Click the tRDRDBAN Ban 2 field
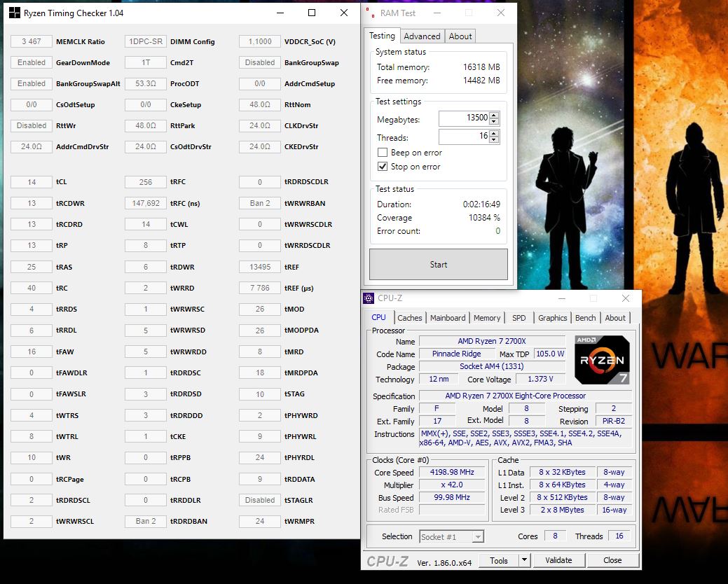Image resolution: width=728 pixels, height=584 pixels. pos(145,521)
